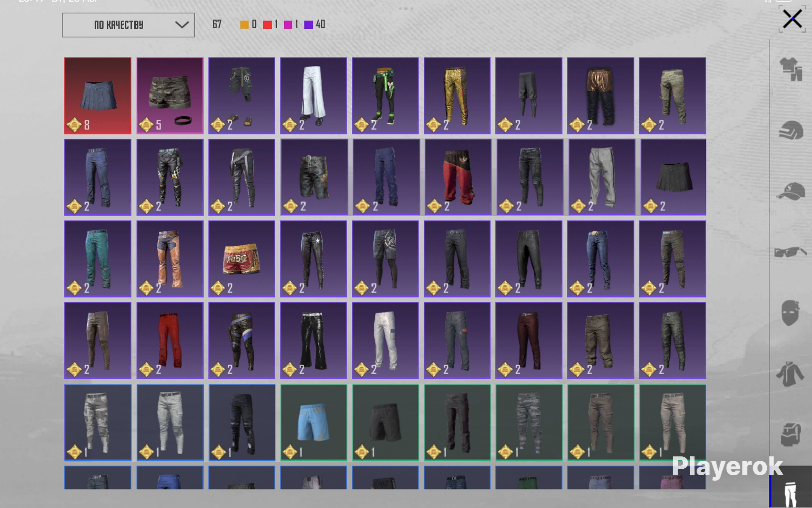Open the glasses category in sidebar

791,252
